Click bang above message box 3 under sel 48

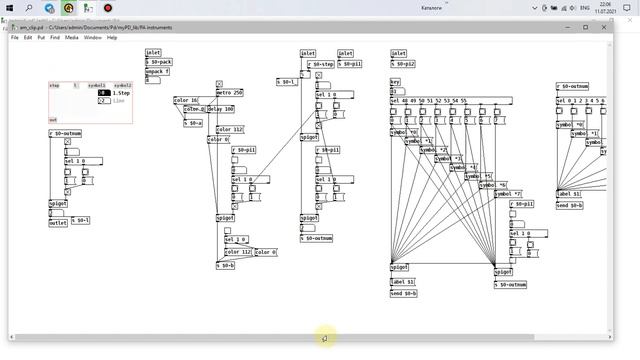[x=438, y=111]
